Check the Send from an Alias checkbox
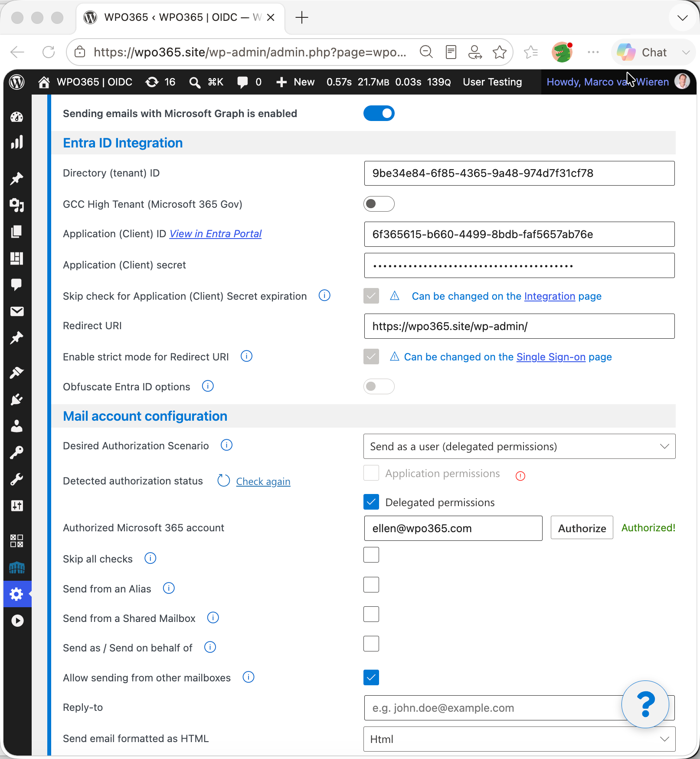 (371, 585)
